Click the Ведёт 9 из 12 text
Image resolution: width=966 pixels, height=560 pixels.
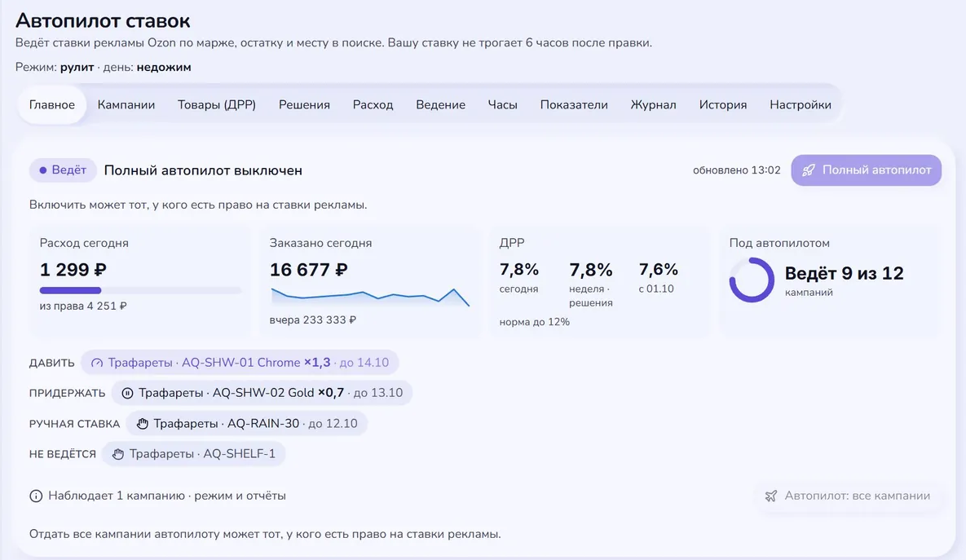tap(844, 273)
